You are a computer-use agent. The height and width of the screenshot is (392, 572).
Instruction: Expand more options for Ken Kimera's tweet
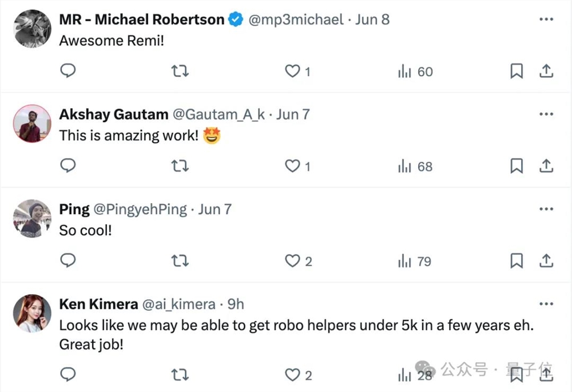click(546, 304)
